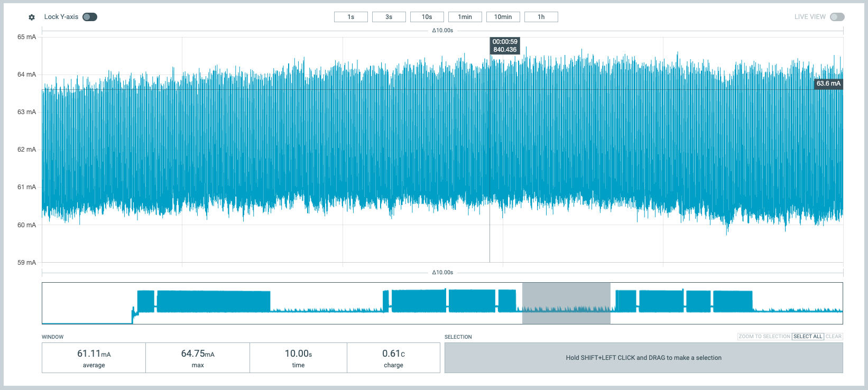The height and width of the screenshot is (390, 868).
Task: Click the 63.6 mA cursor label
Action: [x=828, y=83]
